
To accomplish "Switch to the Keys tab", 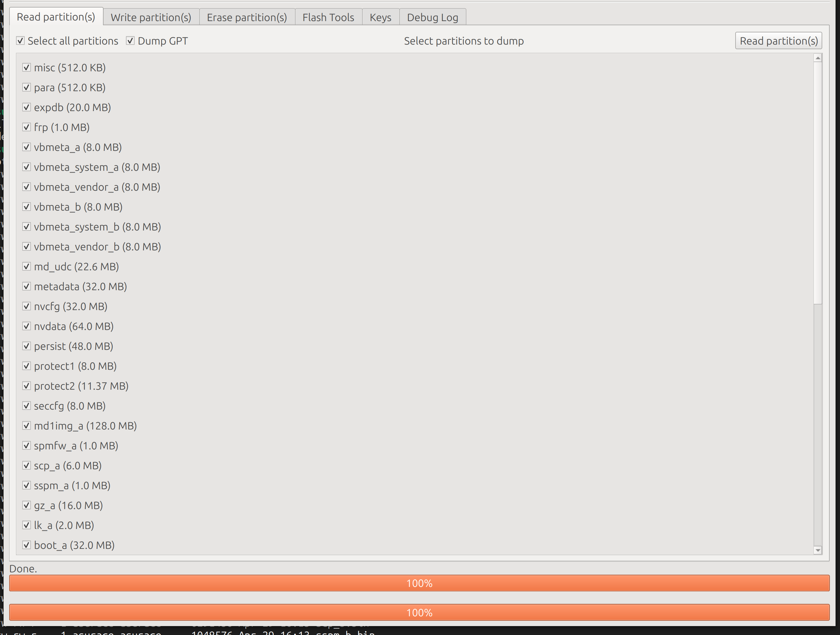I will [380, 18].
